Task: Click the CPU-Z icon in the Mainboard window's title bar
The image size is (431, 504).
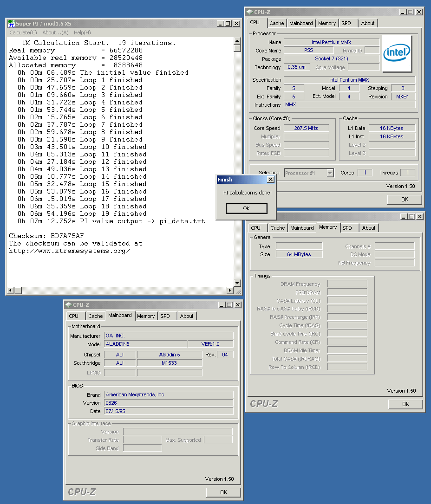Action: coord(69,305)
